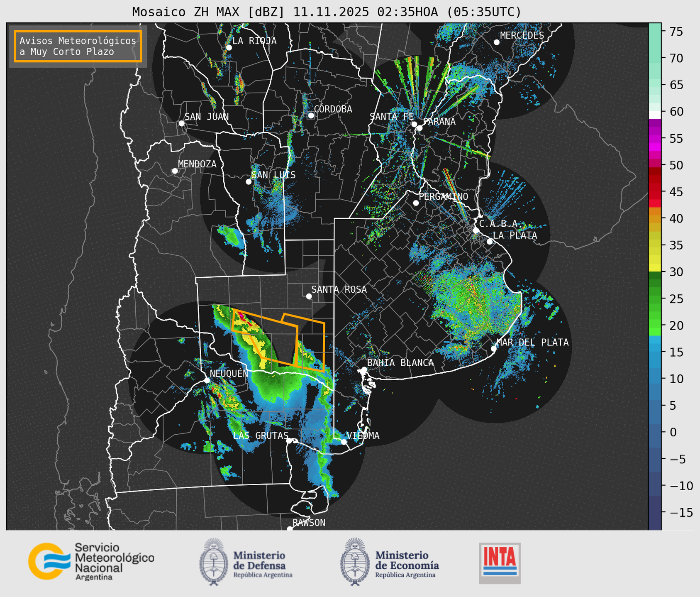This screenshot has width=700, height=597.
Task: Click the Rawson city label
Action: 309,523
